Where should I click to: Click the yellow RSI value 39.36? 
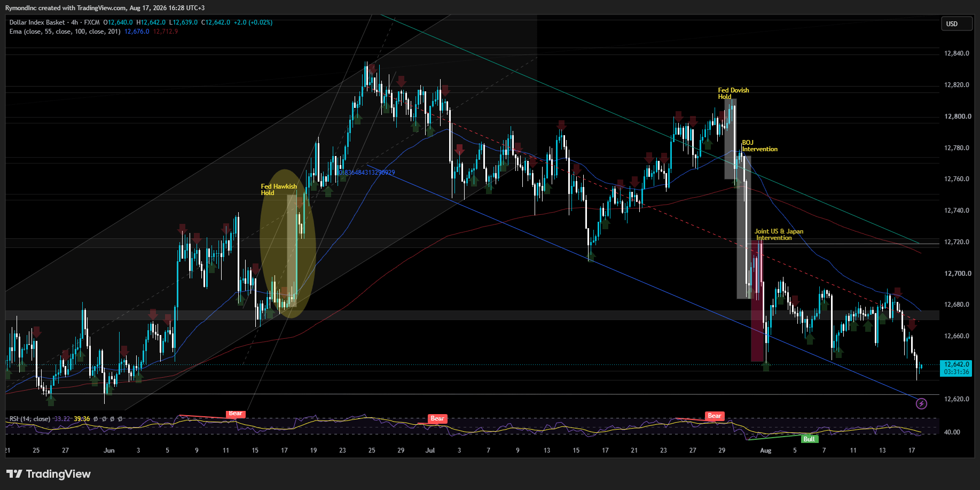pyautogui.click(x=82, y=419)
